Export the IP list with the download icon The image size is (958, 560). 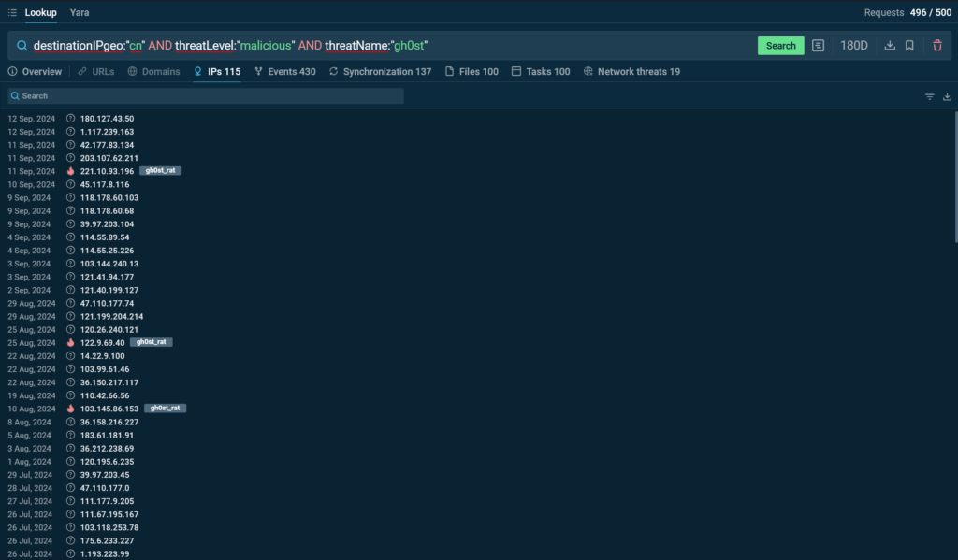[947, 96]
